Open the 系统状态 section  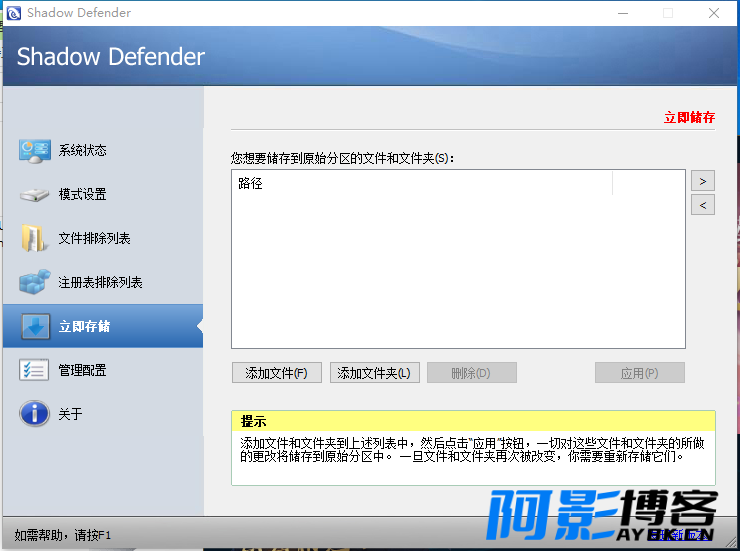103,151
